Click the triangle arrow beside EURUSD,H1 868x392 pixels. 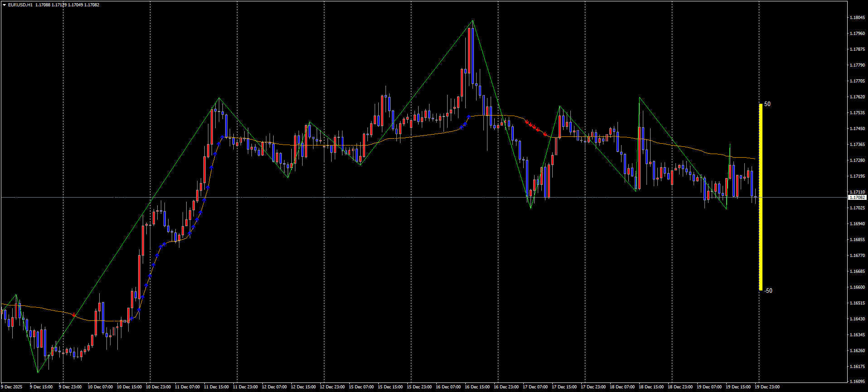coord(4,5)
